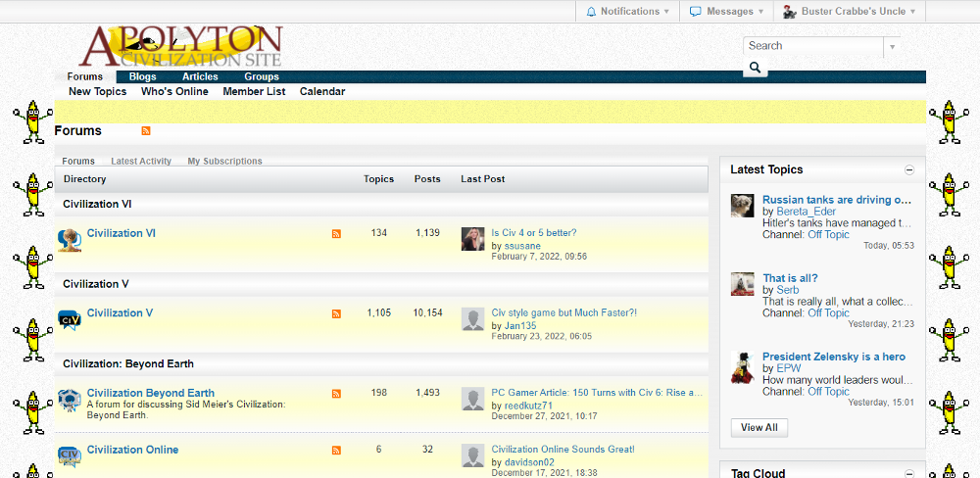Screen dimensions: 980x478
Task: Open RSS feed for Civilization Online
Action: click(x=336, y=450)
